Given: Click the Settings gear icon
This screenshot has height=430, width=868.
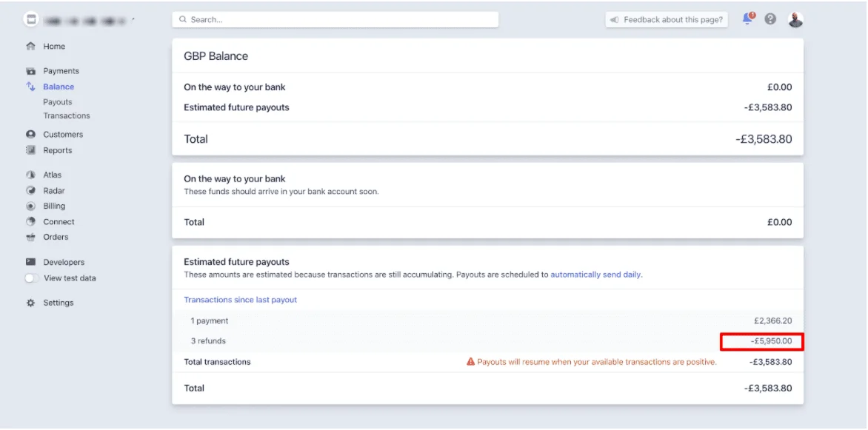Looking at the screenshot, I should click(31, 303).
